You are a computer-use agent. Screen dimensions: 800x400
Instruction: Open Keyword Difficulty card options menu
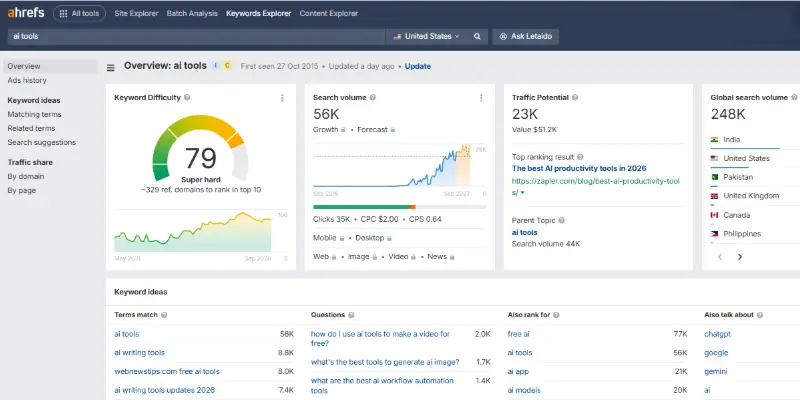click(x=282, y=98)
